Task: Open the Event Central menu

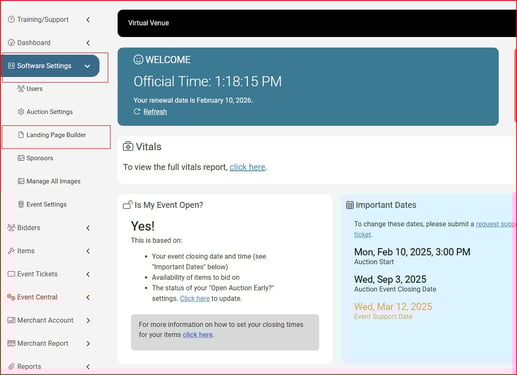Action: tap(37, 297)
